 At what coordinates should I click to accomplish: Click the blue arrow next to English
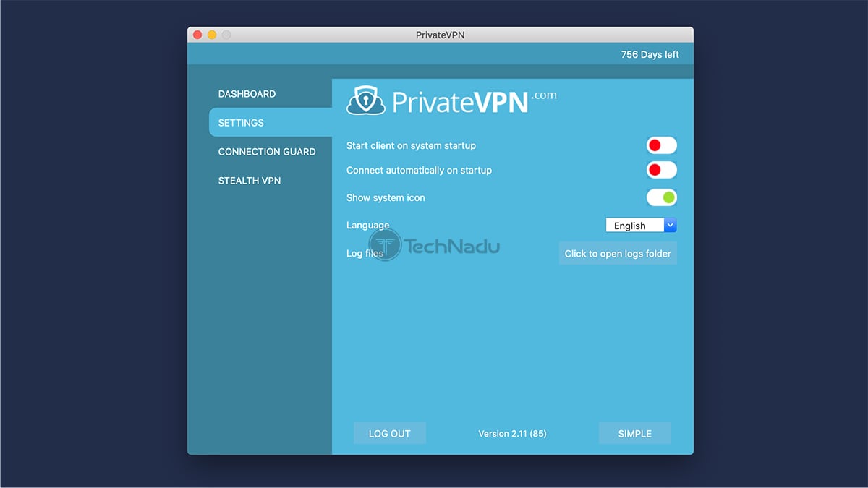click(x=671, y=225)
